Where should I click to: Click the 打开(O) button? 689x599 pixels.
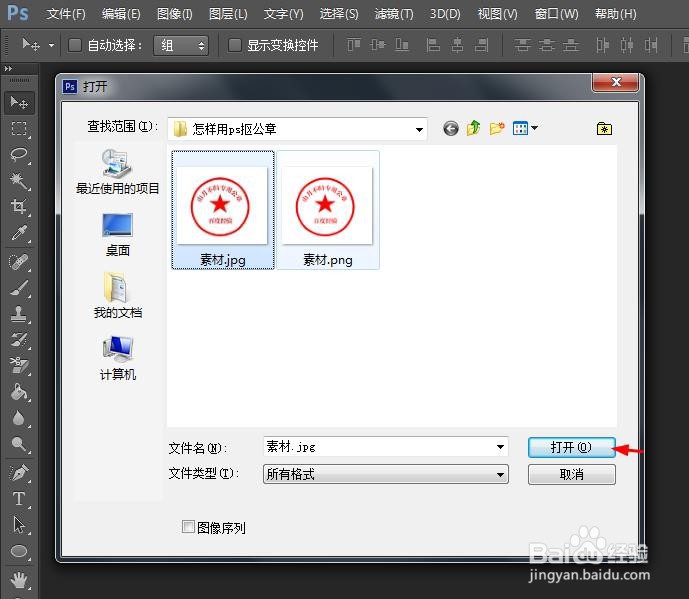click(571, 447)
